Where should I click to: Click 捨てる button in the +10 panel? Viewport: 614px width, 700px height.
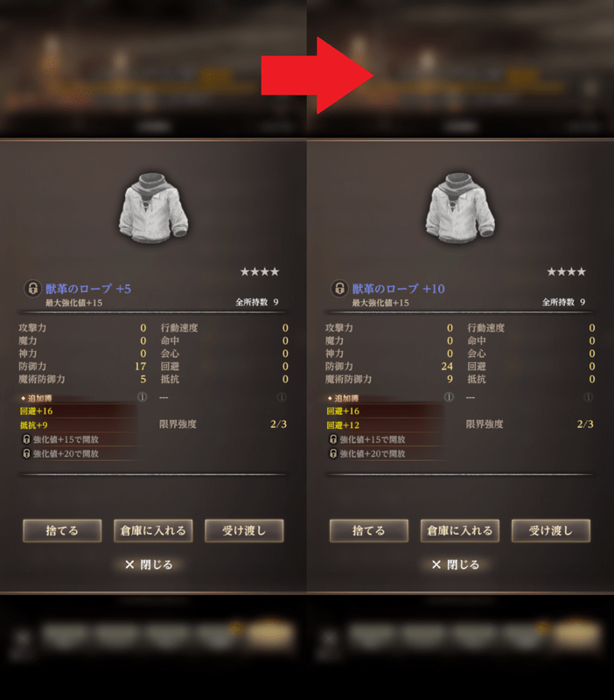click(x=369, y=531)
